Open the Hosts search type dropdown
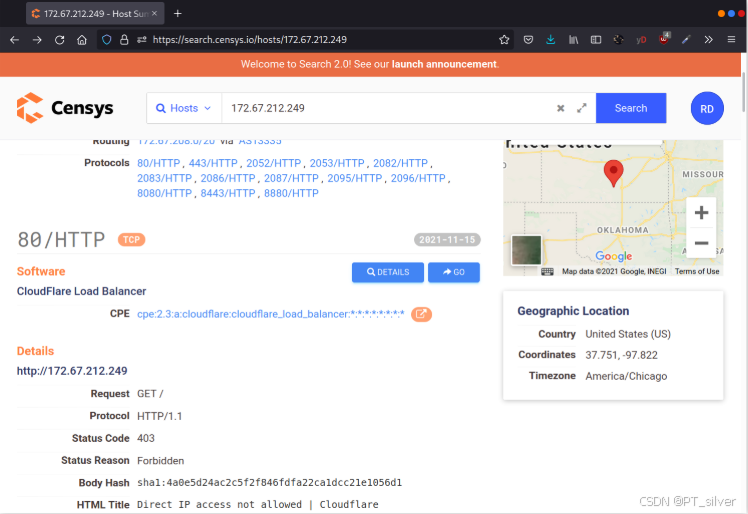 click(x=184, y=108)
